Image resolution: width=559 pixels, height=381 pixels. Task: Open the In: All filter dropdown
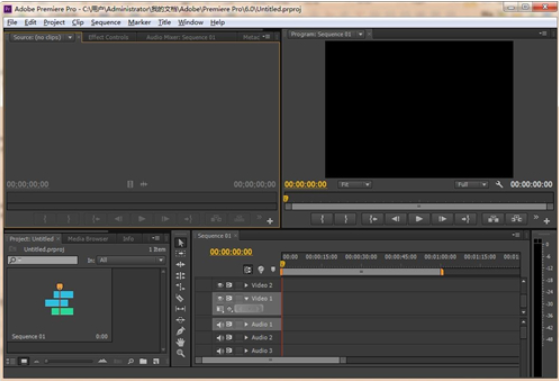tap(131, 260)
